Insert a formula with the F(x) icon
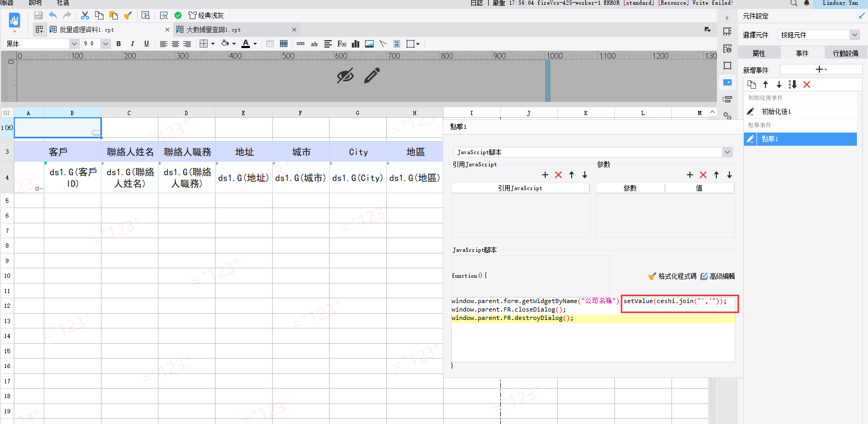Image resolution: width=868 pixels, height=424 pixels. coord(342,44)
